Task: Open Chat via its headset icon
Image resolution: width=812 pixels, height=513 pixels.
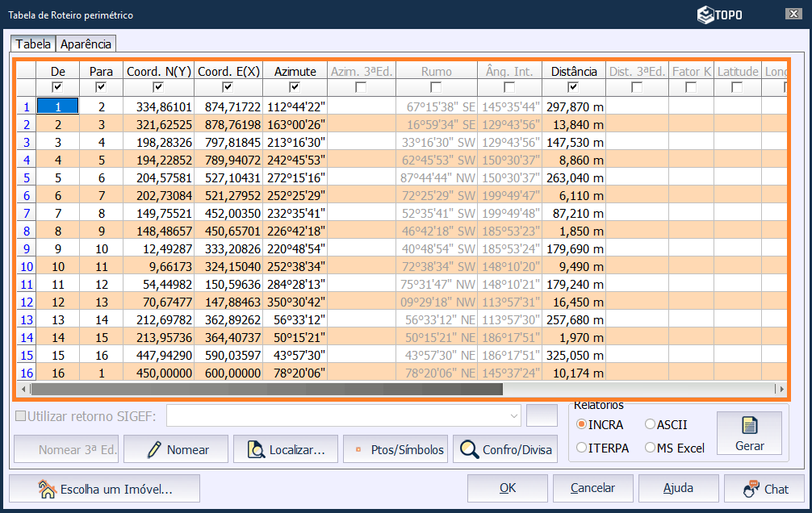Action: coord(751,489)
